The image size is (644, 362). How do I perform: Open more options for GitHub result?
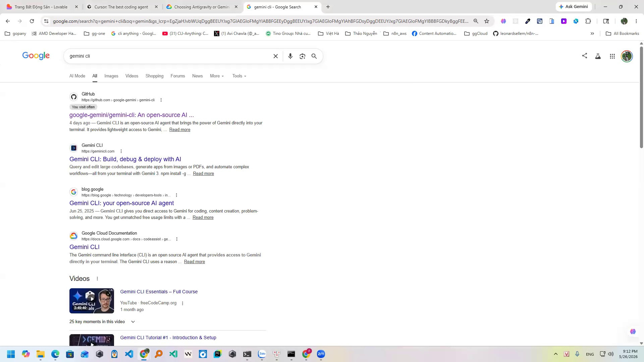[161, 100]
